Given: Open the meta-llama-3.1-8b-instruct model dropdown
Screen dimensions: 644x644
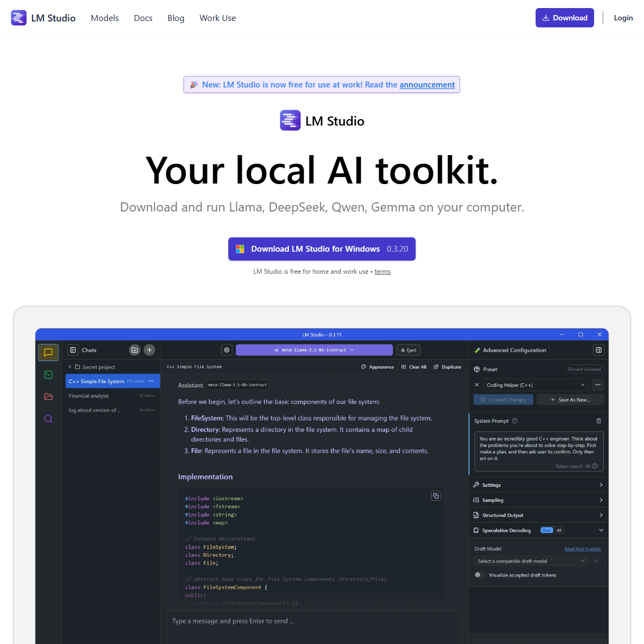Looking at the screenshot, I should click(314, 350).
